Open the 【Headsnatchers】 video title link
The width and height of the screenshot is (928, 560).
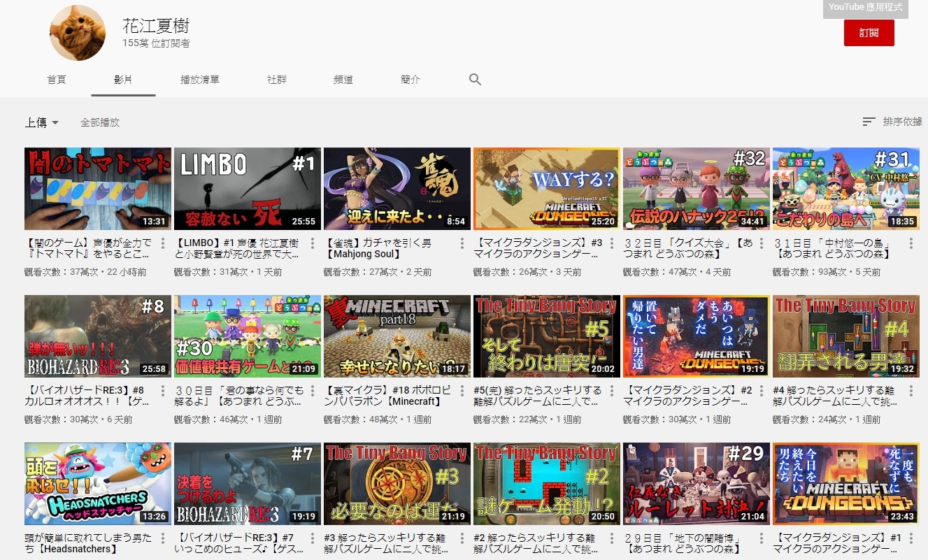[89, 545]
